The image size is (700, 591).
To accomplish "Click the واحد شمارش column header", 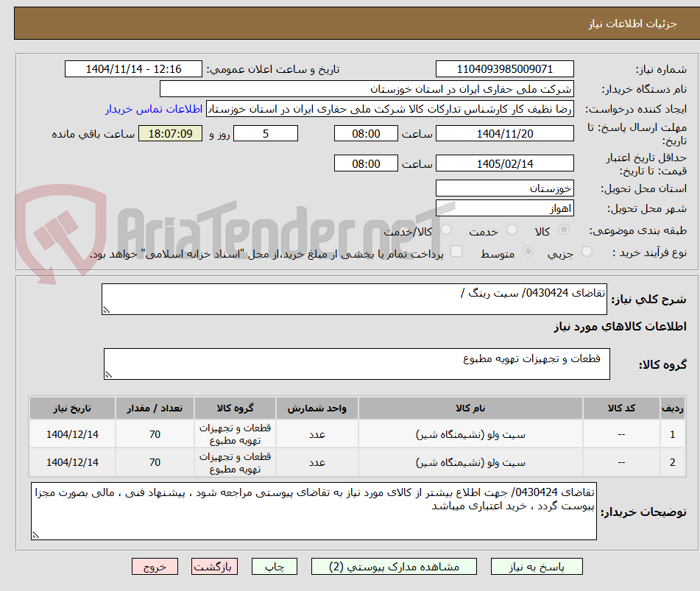I will [317, 408].
